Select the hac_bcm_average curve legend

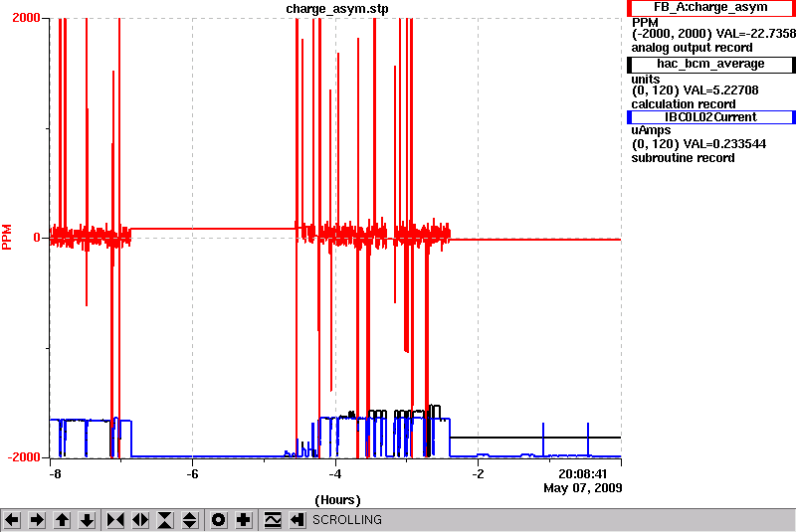710,64
